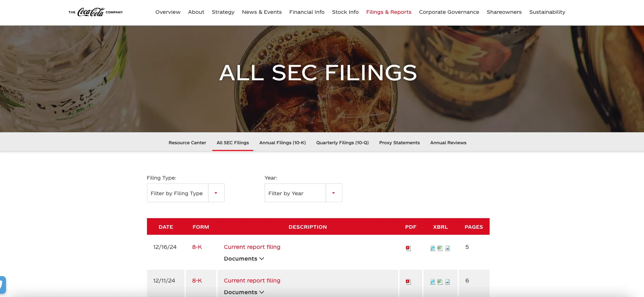Download the raw XBRL file icon for 12/16/24

click(x=448, y=248)
